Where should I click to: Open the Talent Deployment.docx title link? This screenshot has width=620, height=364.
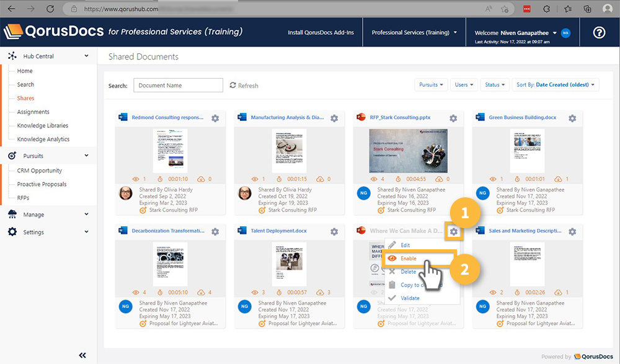[x=279, y=231]
